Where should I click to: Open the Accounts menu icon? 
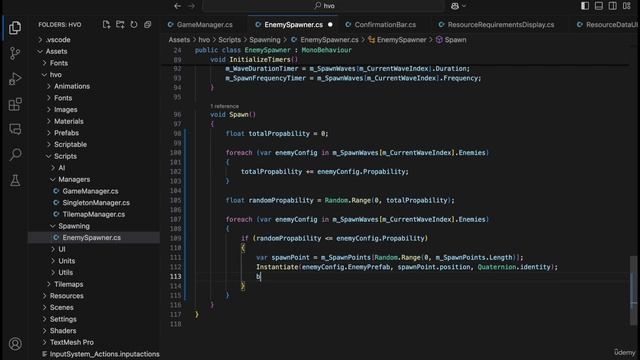15,344
